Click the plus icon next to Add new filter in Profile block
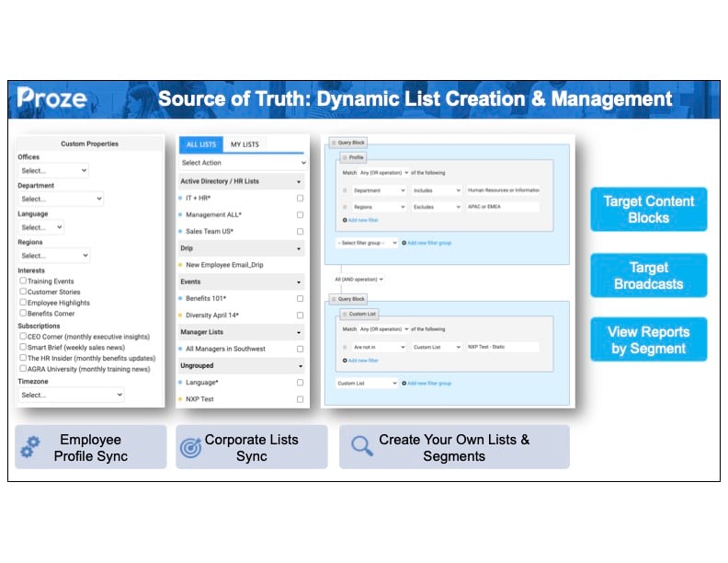This screenshot has width=728, height=563. tap(345, 220)
